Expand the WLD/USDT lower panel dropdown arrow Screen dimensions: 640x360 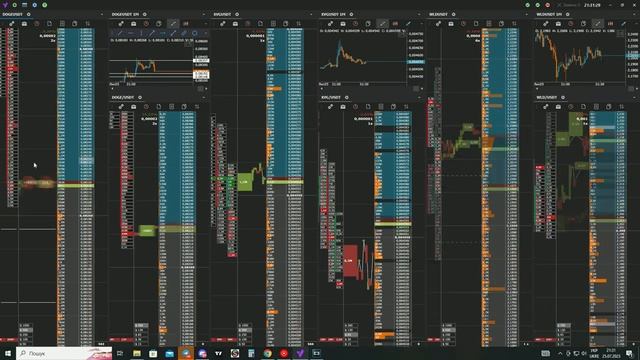click(x=634, y=98)
